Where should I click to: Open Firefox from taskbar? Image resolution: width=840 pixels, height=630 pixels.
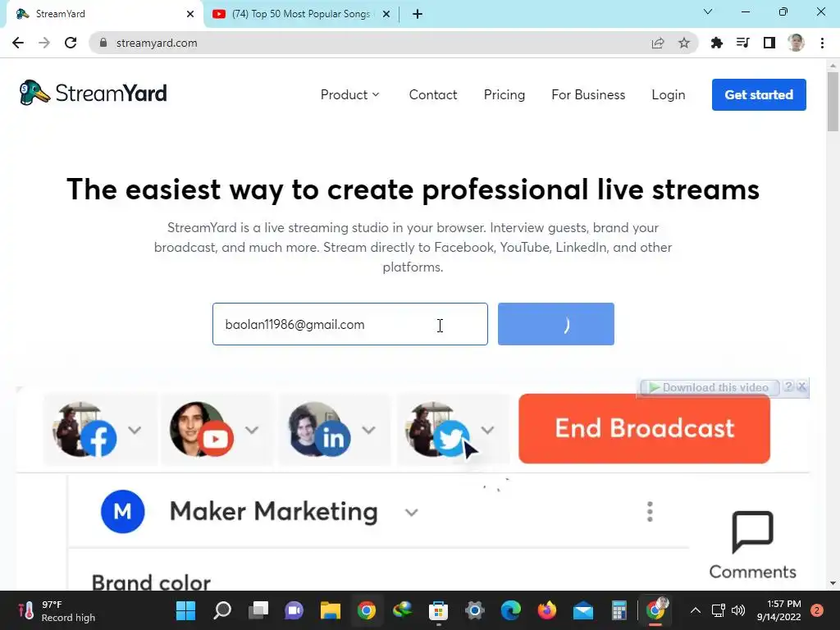[x=547, y=610]
